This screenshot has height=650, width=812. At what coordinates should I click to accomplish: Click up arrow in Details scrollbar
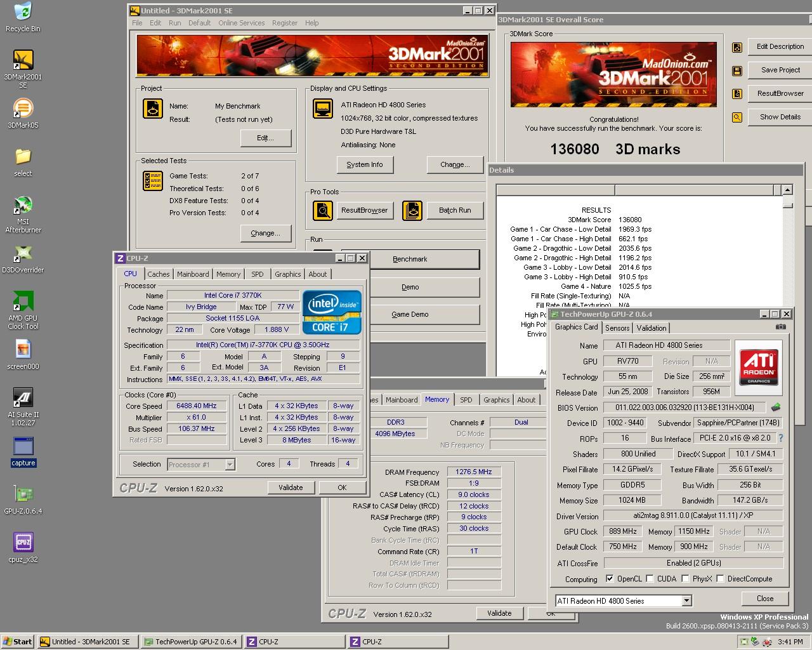tap(787, 190)
